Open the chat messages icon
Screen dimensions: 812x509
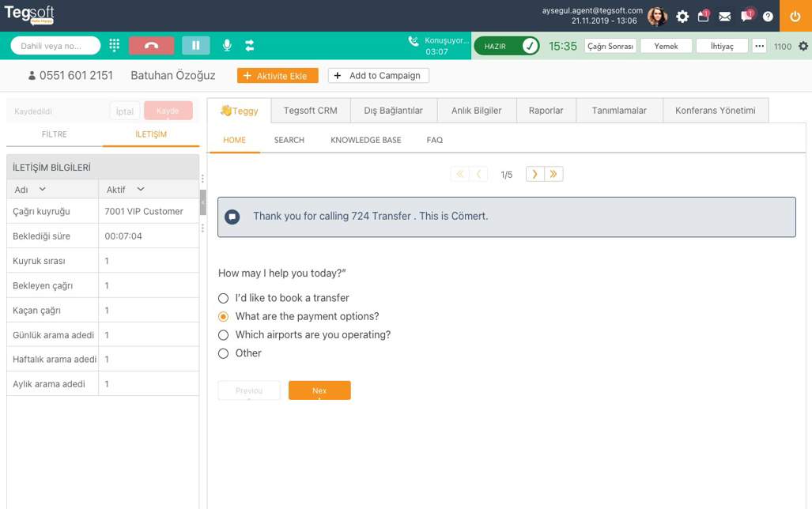[746, 16]
